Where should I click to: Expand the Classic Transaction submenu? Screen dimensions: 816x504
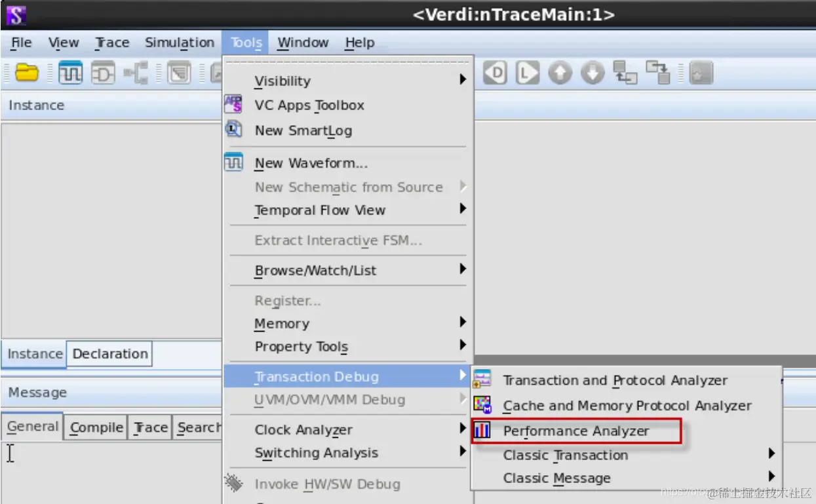coord(627,455)
